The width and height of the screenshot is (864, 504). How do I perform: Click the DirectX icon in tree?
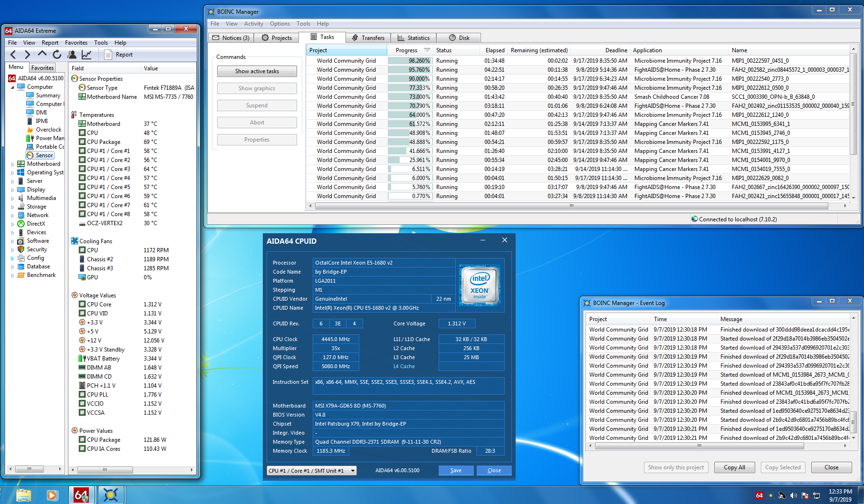(21, 224)
